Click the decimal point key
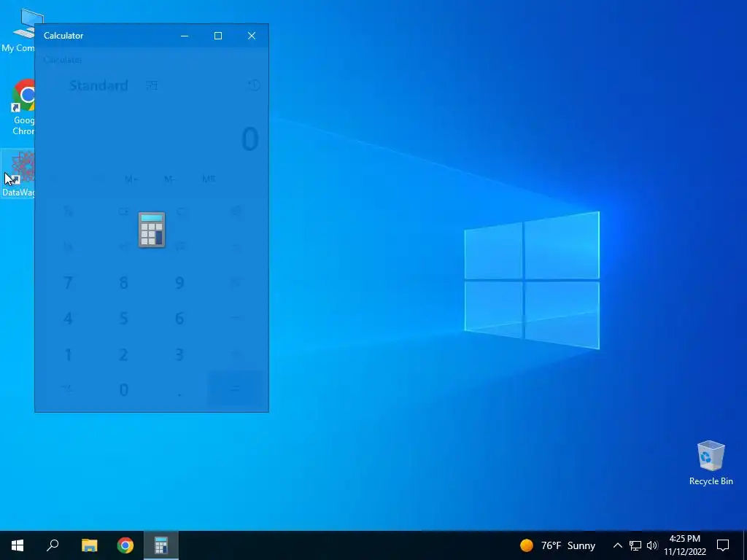747x560 pixels. 179,390
